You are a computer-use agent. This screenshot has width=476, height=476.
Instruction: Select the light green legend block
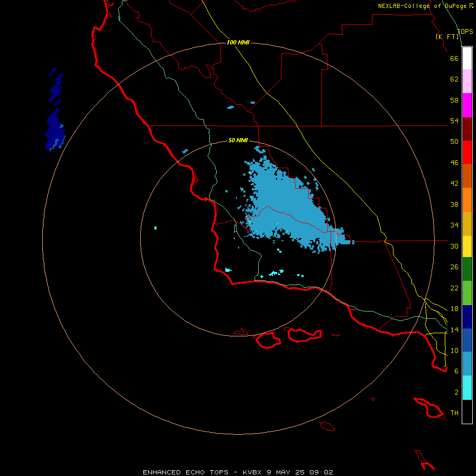pos(467,293)
